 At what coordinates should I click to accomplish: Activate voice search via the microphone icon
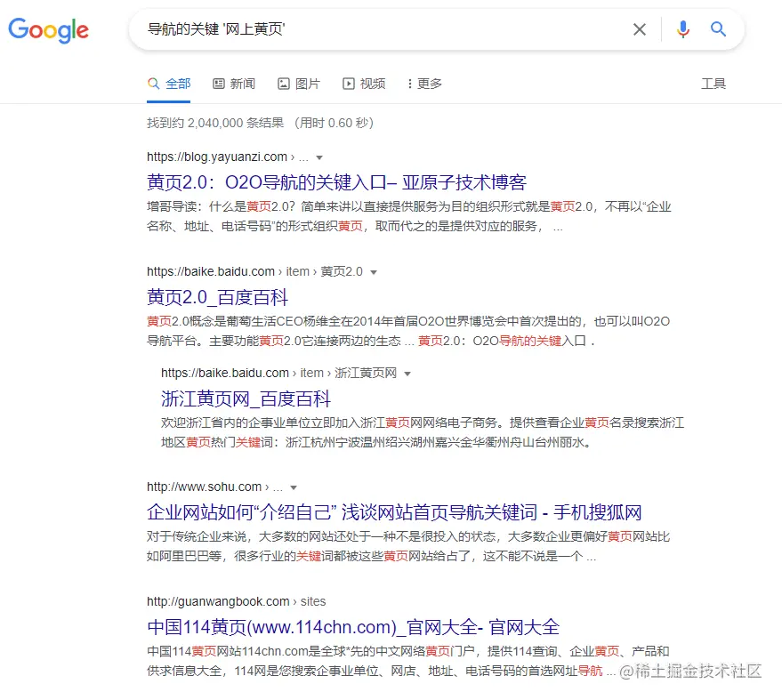tap(682, 29)
